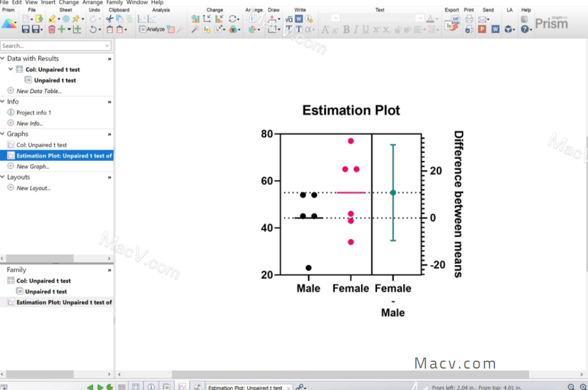Screen dimensions: 588x390
Task: Send to PowerPoint with the P icon
Action: click(482, 29)
